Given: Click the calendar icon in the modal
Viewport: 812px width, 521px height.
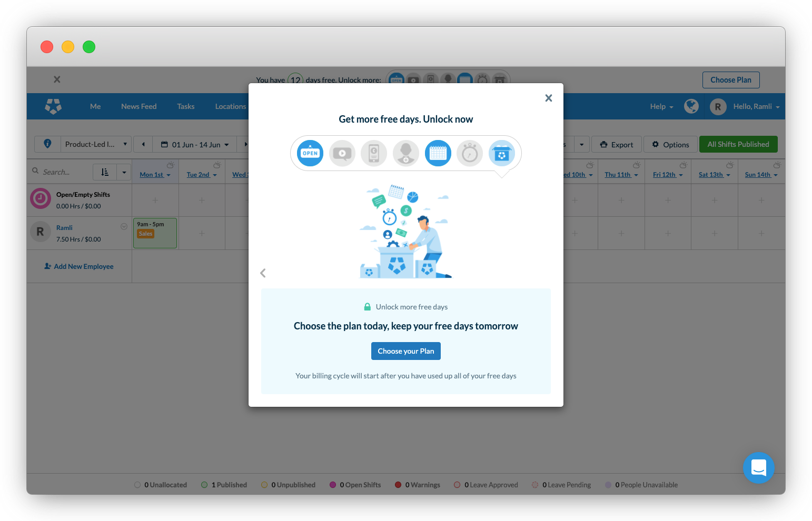Looking at the screenshot, I should point(438,153).
